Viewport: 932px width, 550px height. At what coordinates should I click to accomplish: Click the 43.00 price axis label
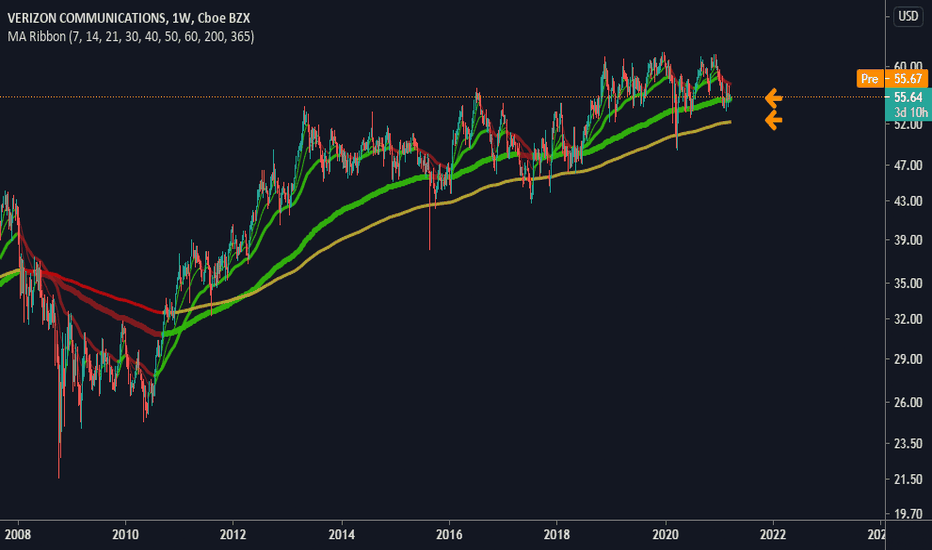pyautogui.click(x=908, y=202)
